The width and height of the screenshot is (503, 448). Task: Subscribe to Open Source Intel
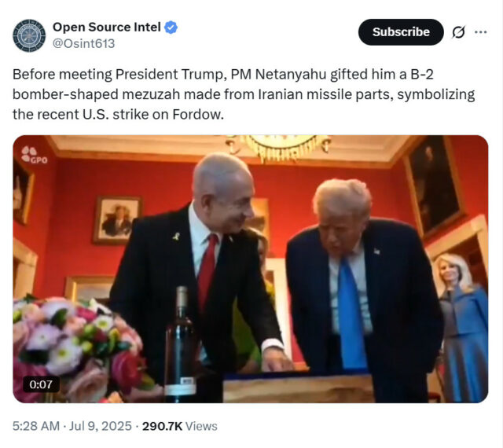pos(401,31)
